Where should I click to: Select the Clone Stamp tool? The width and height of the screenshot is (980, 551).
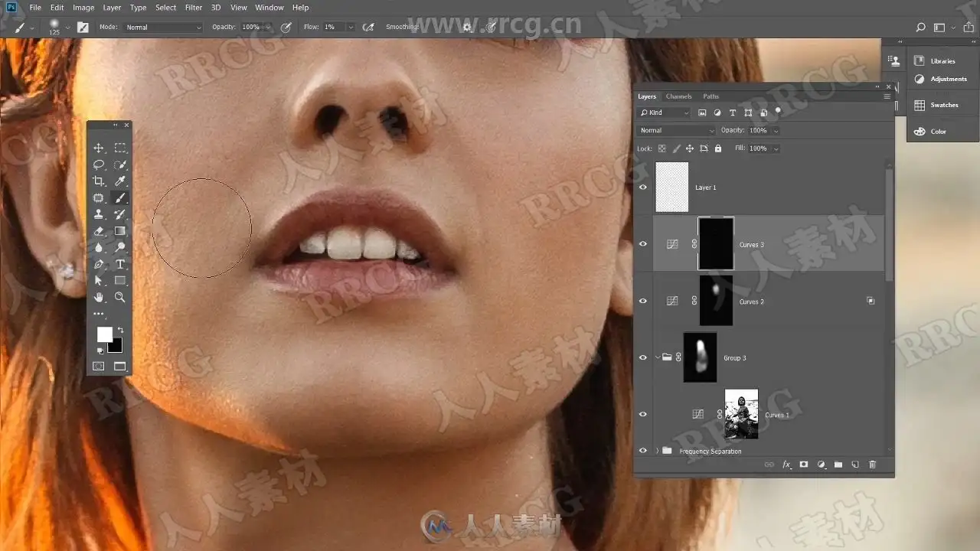coord(99,214)
